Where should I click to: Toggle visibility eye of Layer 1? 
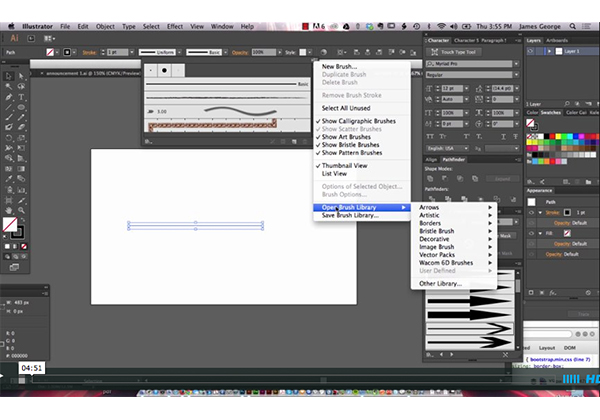click(530, 51)
